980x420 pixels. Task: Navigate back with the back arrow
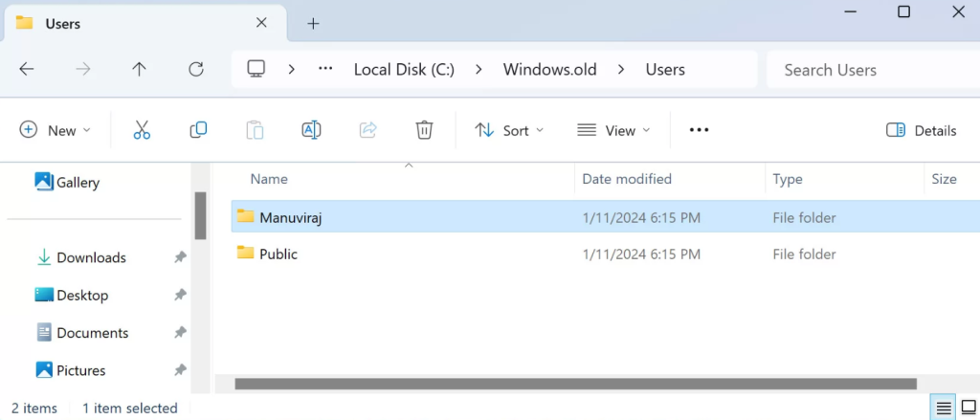click(x=27, y=70)
